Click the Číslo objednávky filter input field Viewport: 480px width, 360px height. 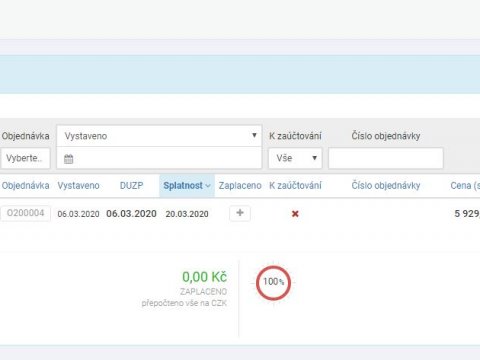coord(386,158)
